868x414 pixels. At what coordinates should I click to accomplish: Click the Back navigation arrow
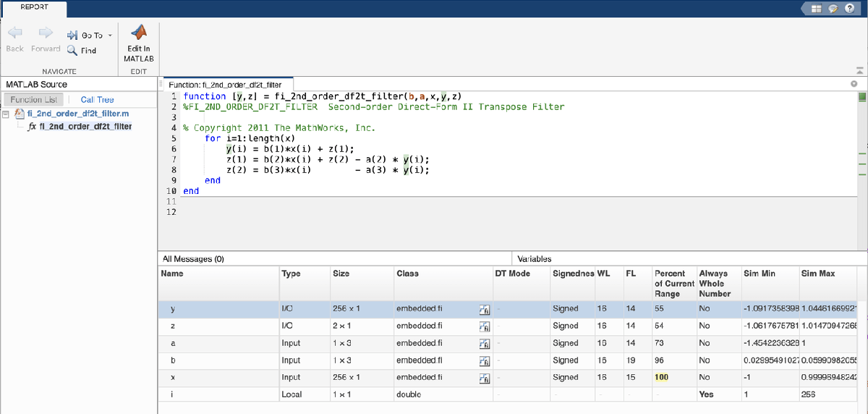(x=15, y=33)
